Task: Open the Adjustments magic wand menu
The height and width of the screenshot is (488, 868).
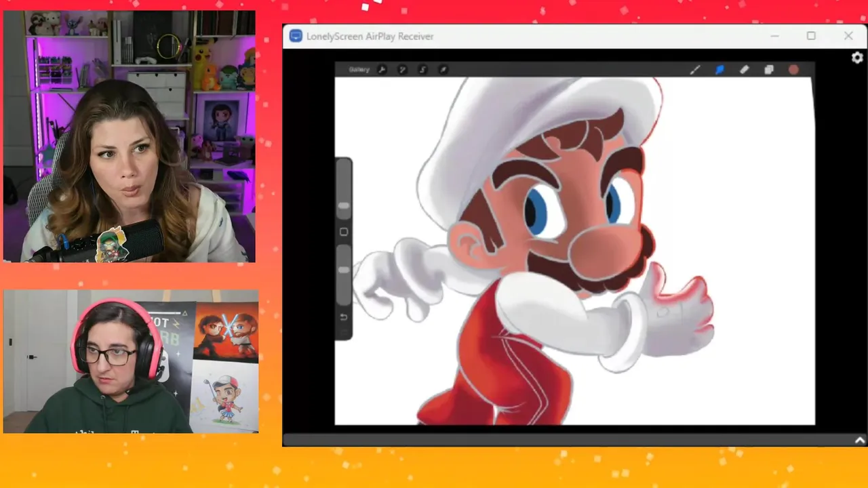Action: tap(402, 70)
